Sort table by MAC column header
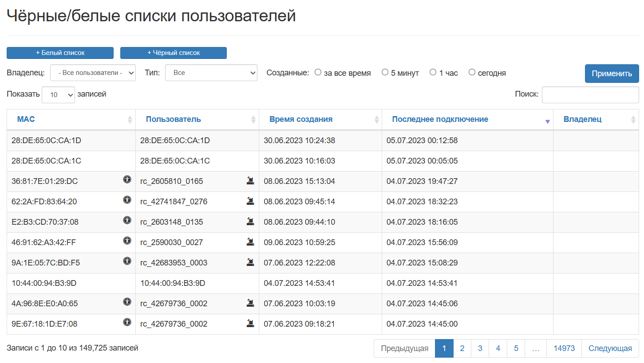644x363 pixels. click(71, 120)
